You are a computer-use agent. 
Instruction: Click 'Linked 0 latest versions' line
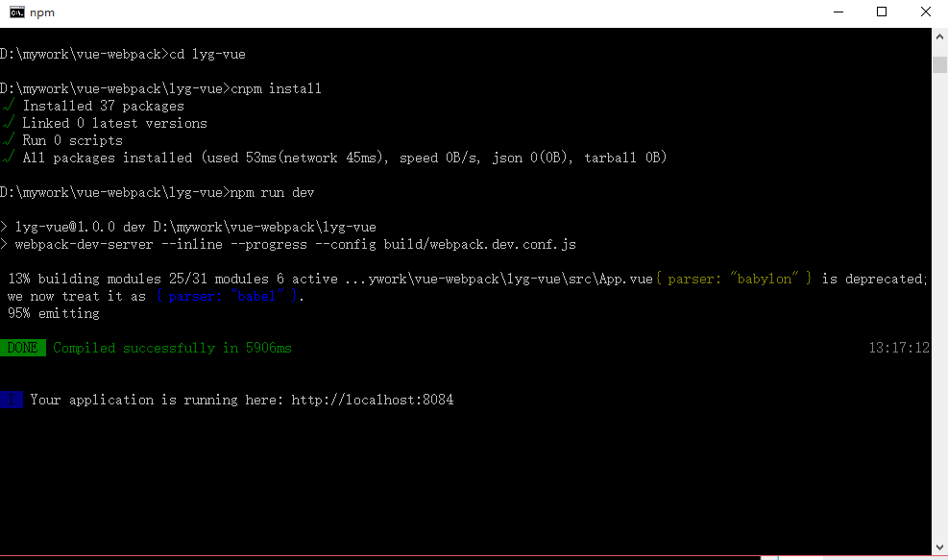(x=115, y=123)
